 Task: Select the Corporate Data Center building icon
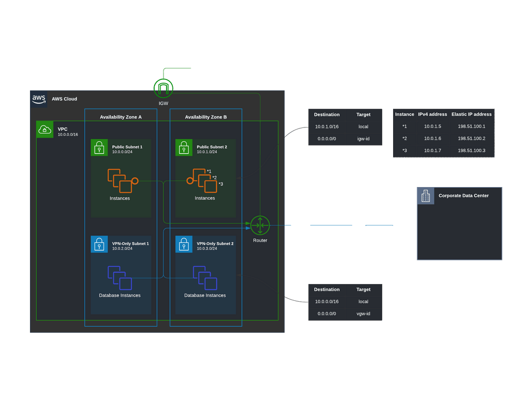tap(425, 195)
